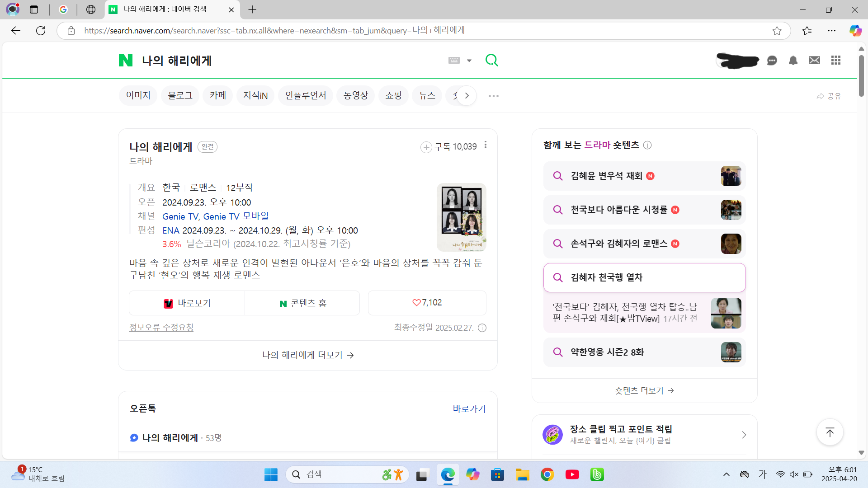Expand the keyboard input tool dropdown arrow

[x=469, y=61]
